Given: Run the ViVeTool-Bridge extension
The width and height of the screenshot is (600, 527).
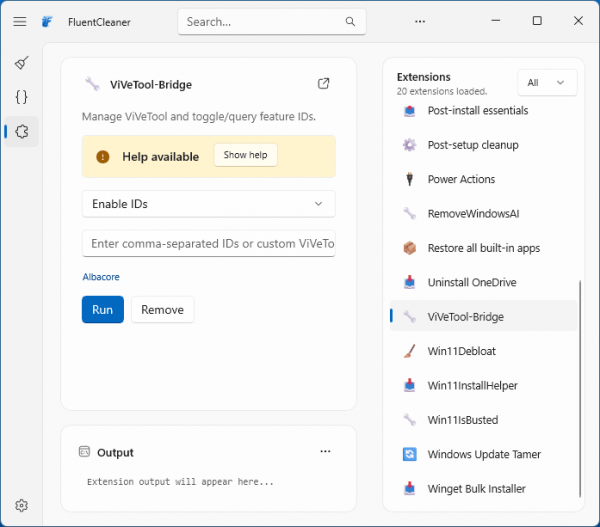Looking at the screenshot, I should click(x=103, y=309).
